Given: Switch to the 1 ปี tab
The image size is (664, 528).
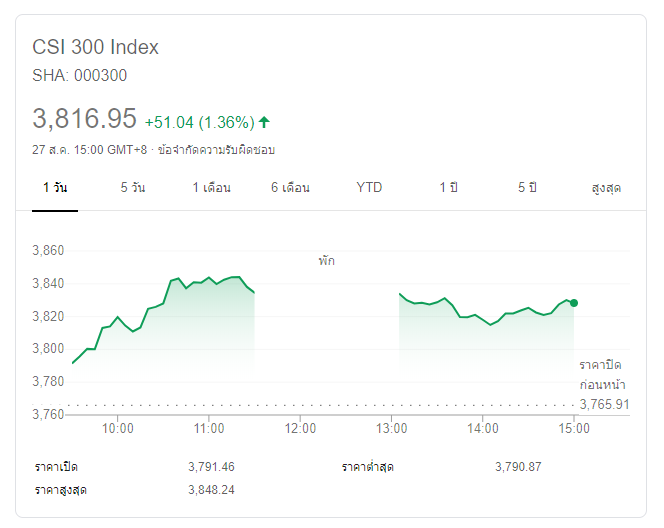Looking at the screenshot, I should [447, 187].
